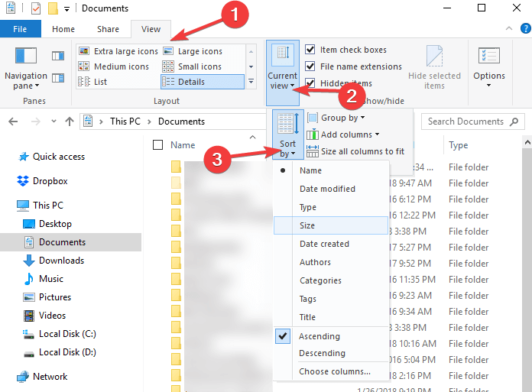Open Network in navigation pane
The width and height of the screenshot is (532, 392).
click(42, 377)
